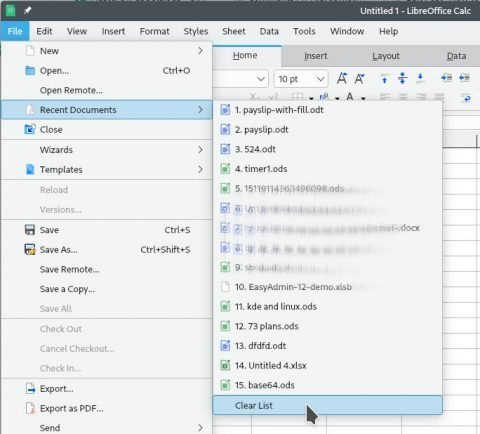This screenshot has height=434, width=480.
Task: Open recent file base64.ods
Action: (328, 385)
